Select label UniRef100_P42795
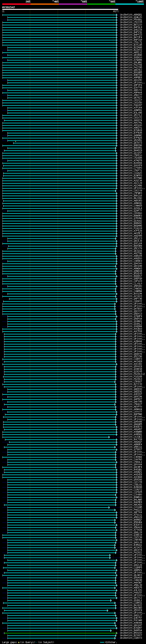The height and width of the screenshot is (644, 146). point(131,67)
